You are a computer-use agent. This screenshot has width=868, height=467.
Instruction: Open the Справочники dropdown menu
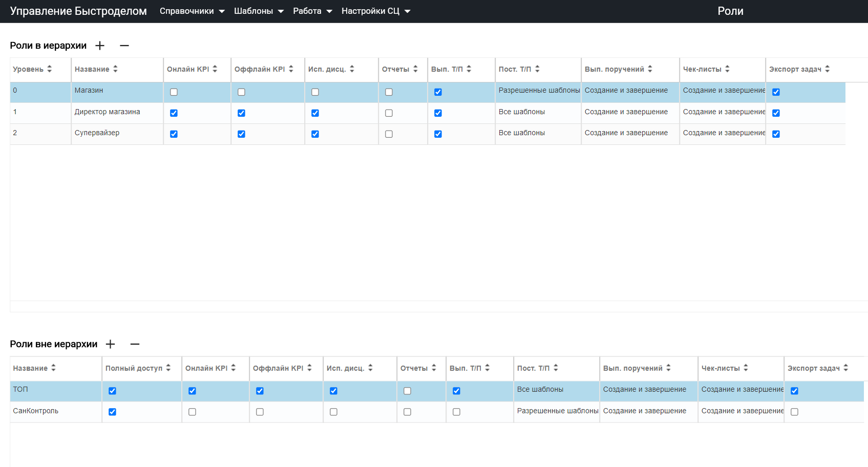click(192, 11)
